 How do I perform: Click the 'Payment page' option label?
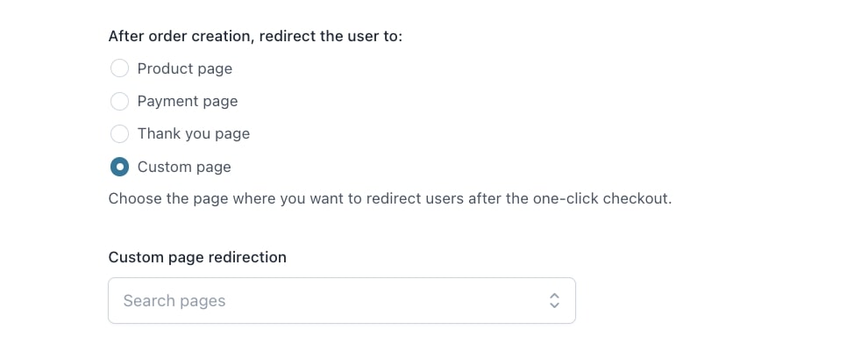(x=188, y=101)
